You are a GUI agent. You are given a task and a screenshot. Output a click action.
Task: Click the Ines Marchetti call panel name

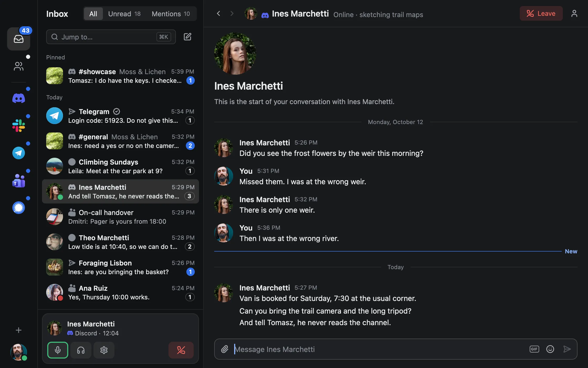point(91,324)
